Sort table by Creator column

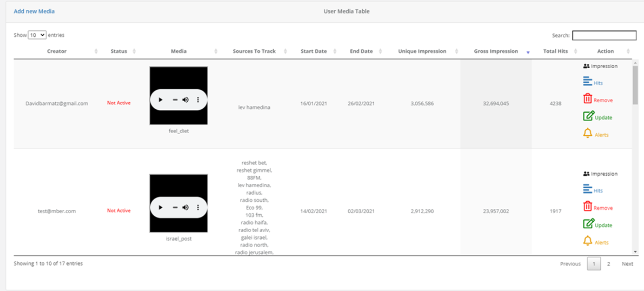57,51
